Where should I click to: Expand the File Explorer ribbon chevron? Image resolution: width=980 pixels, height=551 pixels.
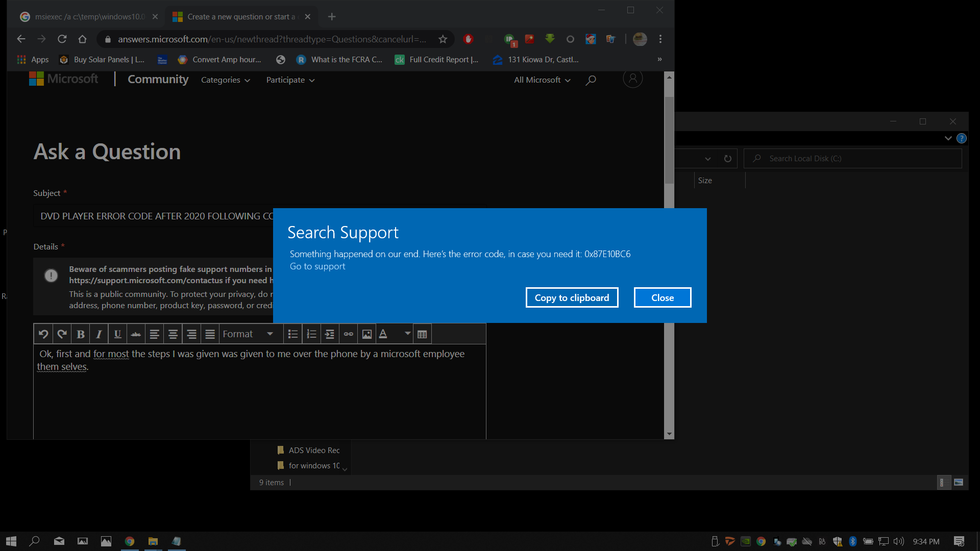pos(948,138)
